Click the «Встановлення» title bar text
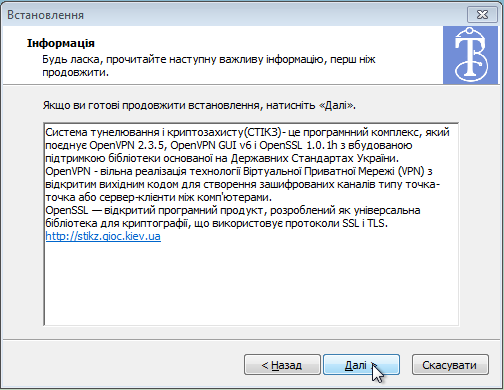Screen dimensions: 504x390 click(45, 15)
